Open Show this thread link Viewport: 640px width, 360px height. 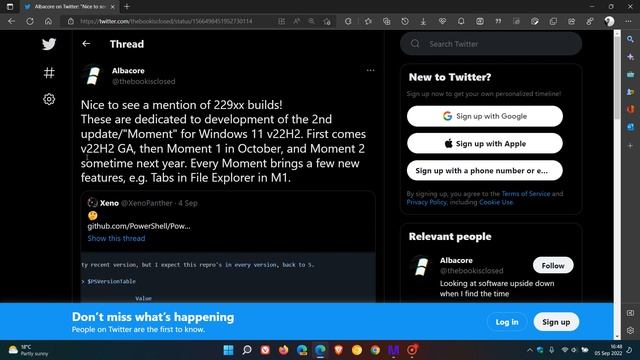[116, 238]
